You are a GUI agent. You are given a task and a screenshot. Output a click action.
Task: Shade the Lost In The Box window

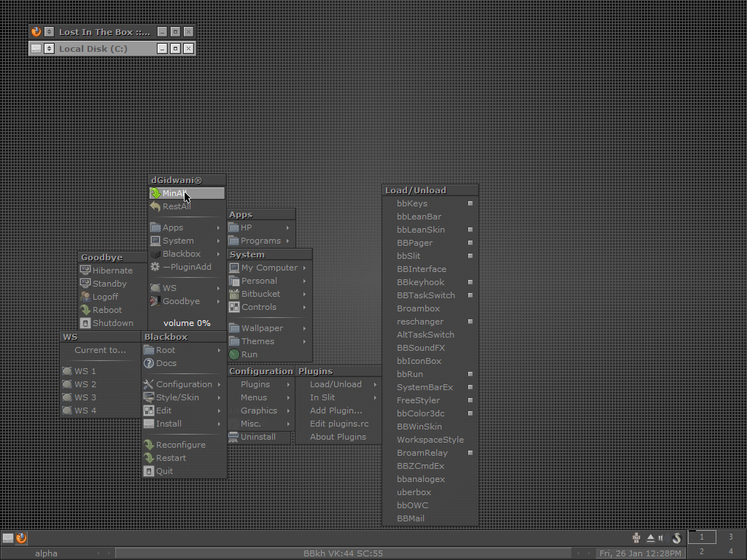(x=49, y=32)
